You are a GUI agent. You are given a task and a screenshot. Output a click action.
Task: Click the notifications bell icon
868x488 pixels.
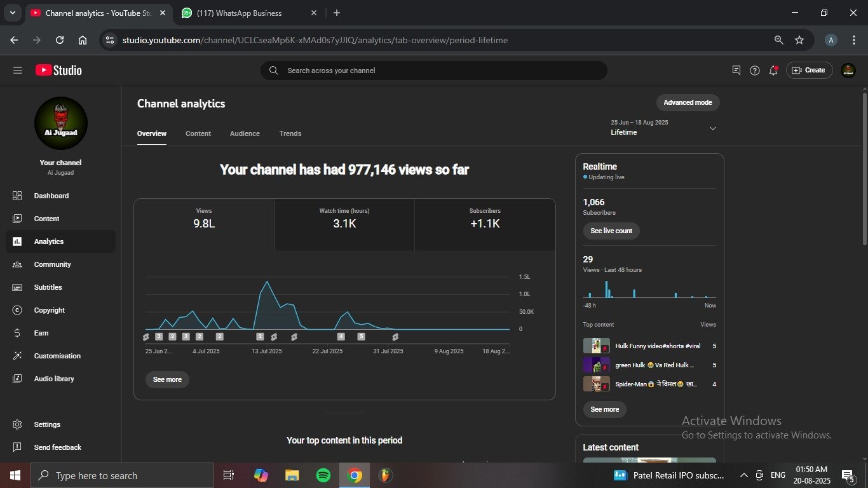(773, 71)
